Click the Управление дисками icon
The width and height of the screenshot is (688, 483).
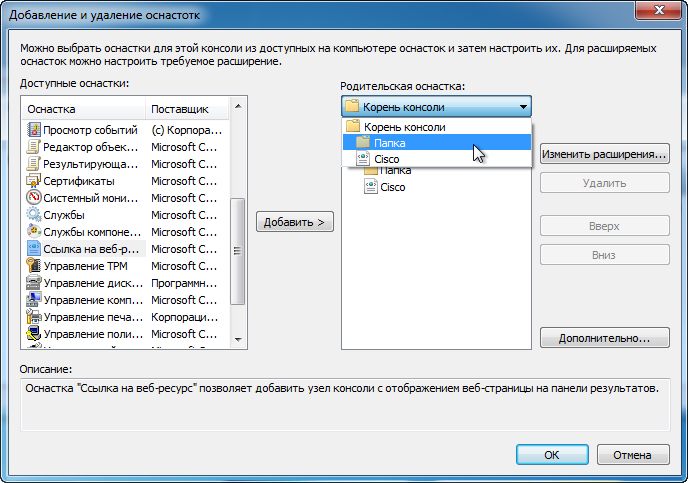34,283
